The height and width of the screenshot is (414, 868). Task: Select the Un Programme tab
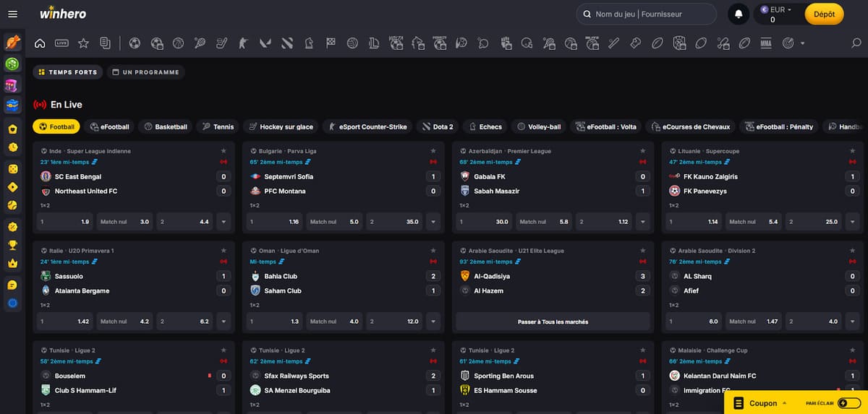click(x=145, y=72)
